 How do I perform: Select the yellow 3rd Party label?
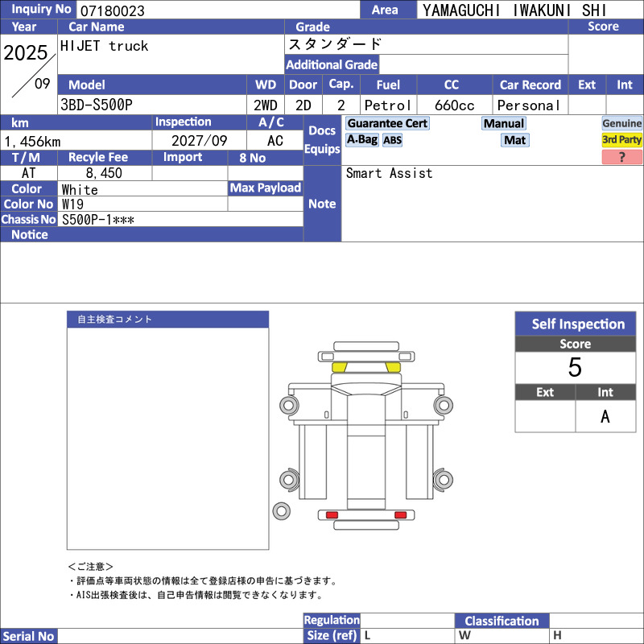coord(621,139)
